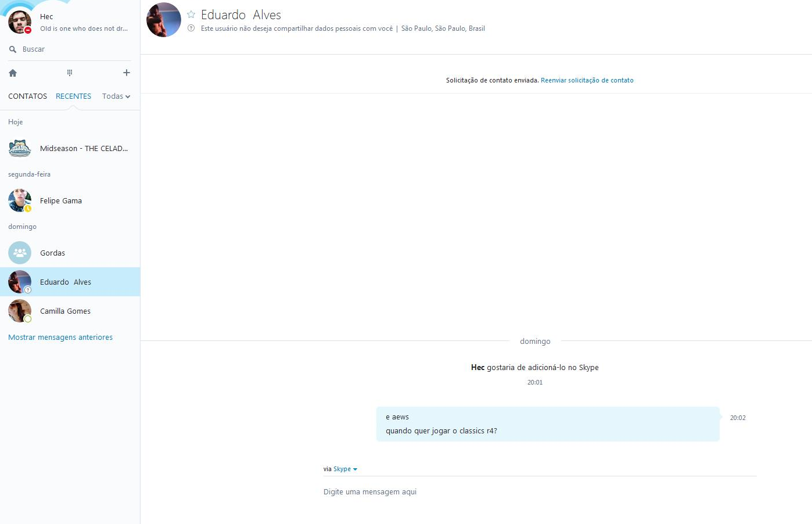This screenshot has height=524, width=812.
Task: Click the question mark info icon in header
Action: click(191, 28)
